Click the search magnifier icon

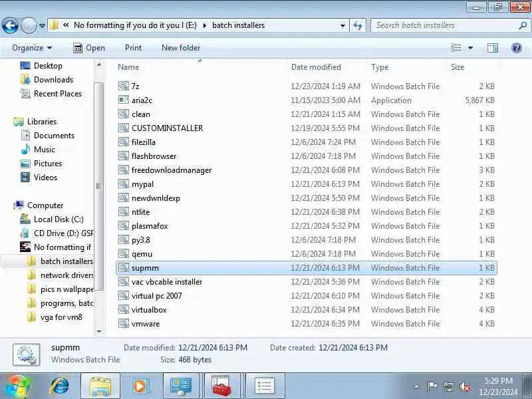(523, 25)
